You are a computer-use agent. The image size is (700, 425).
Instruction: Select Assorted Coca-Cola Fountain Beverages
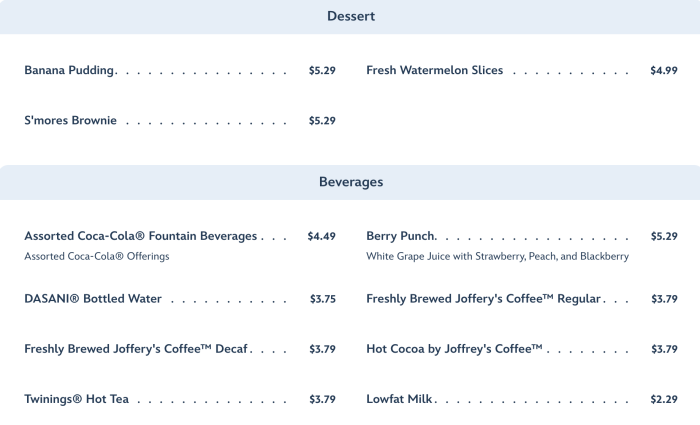(141, 237)
